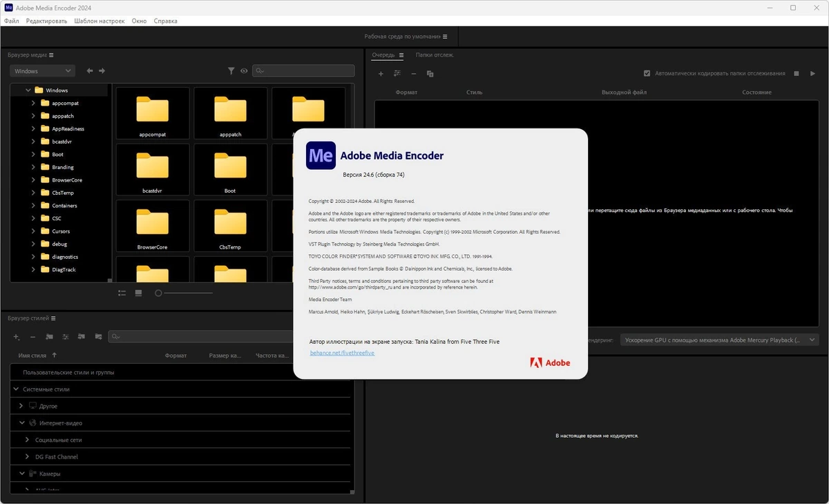The height and width of the screenshot is (504, 829).
Task: Select the DiagTrack folder in the tree
Action: click(x=64, y=269)
